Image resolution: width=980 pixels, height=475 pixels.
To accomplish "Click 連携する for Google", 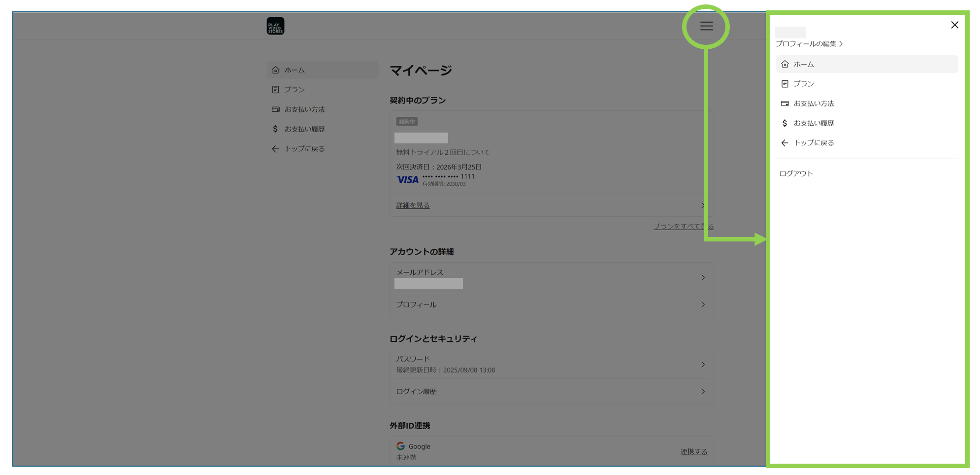I will 693,452.
